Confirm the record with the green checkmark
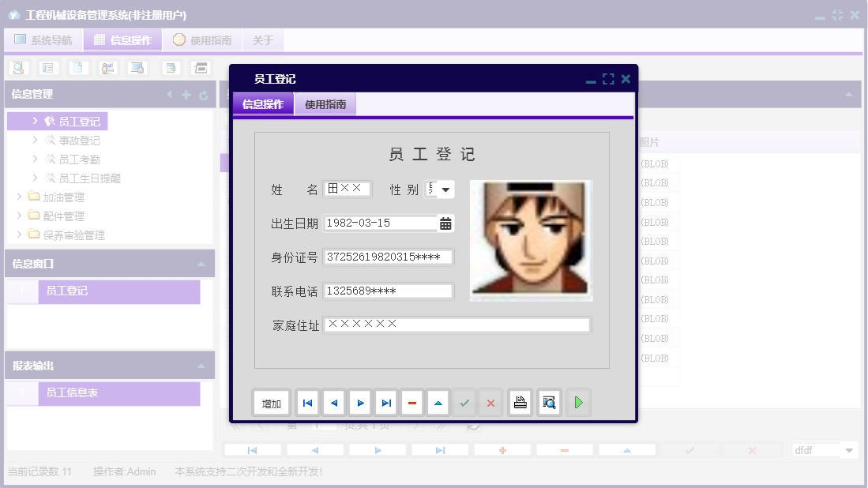This screenshot has height=488, width=868. point(464,402)
